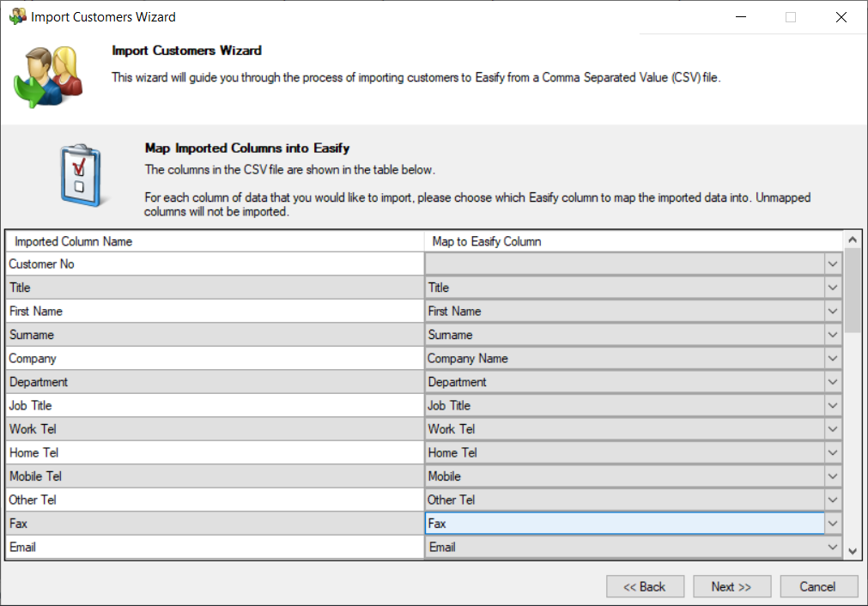The image size is (868, 606).
Task: Close the Import Customers Wizard window
Action: click(x=841, y=17)
